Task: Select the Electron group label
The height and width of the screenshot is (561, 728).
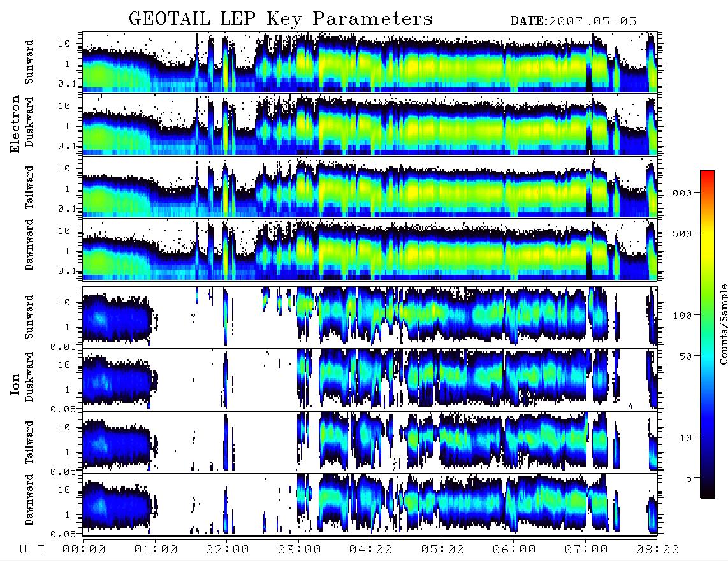Action: [15, 124]
